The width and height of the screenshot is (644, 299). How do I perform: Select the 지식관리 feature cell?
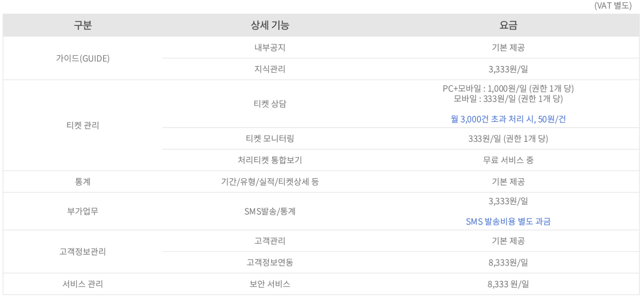click(270, 69)
